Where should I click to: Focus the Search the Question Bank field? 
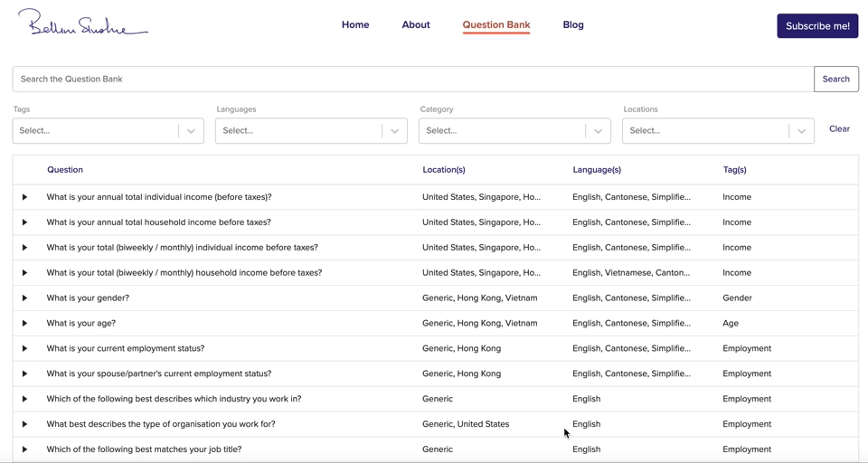tap(412, 80)
